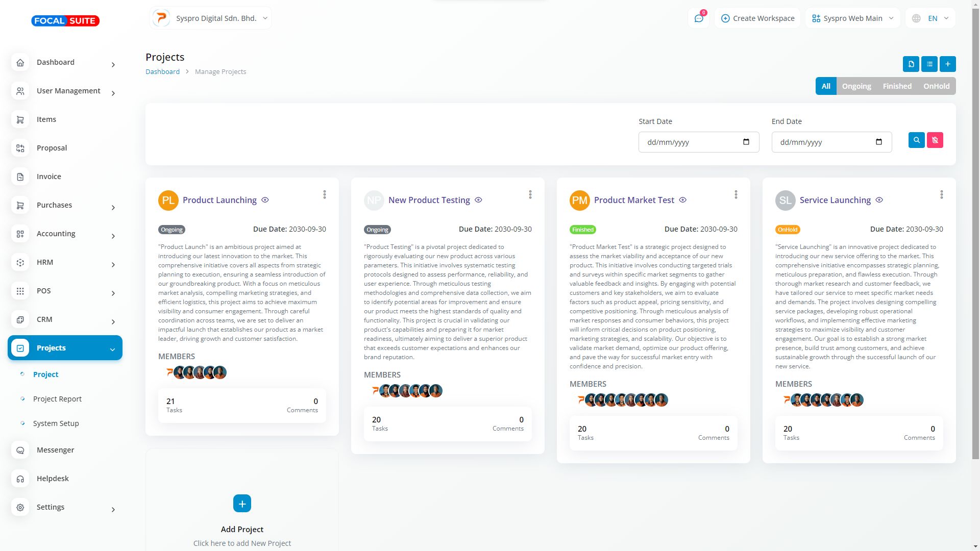980x551 pixels.
Task: Click the pink reset filter icon
Action: click(x=935, y=140)
